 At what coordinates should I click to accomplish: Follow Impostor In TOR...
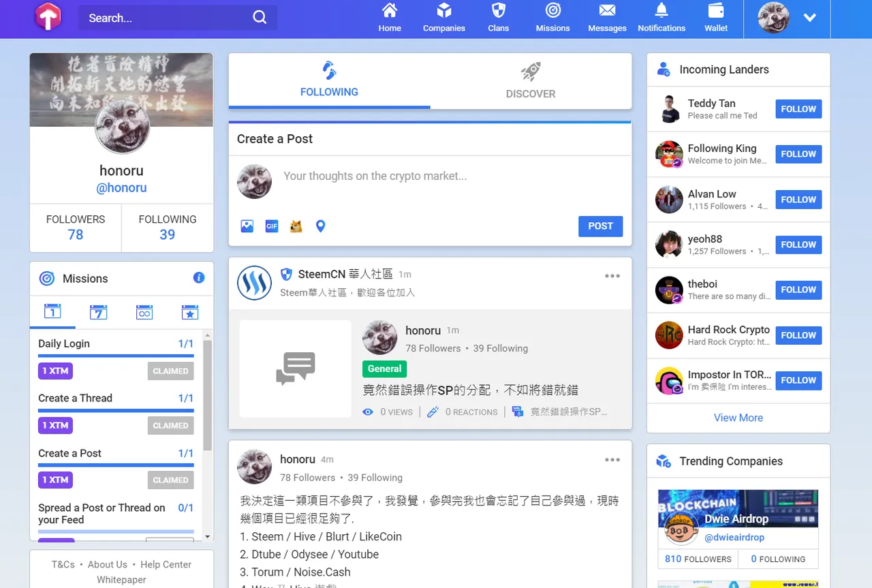pos(798,380)
